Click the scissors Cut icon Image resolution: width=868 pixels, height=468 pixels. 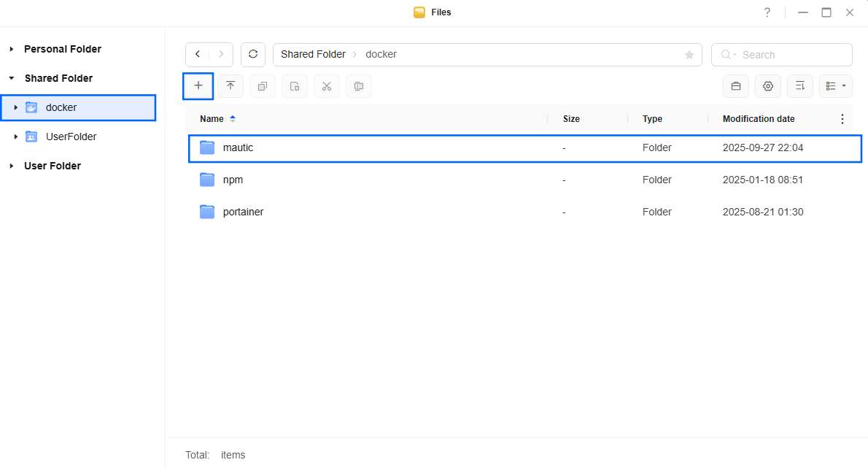[x=327, y=86]
